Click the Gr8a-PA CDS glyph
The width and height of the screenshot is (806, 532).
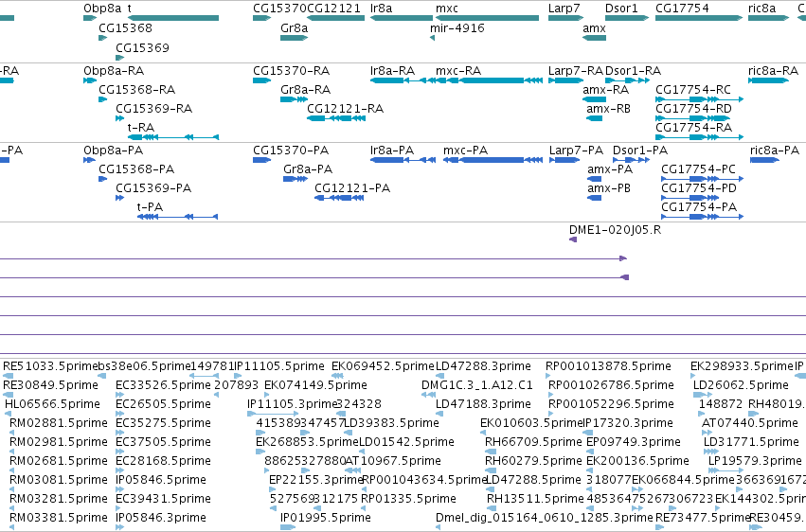pos(296,179)
